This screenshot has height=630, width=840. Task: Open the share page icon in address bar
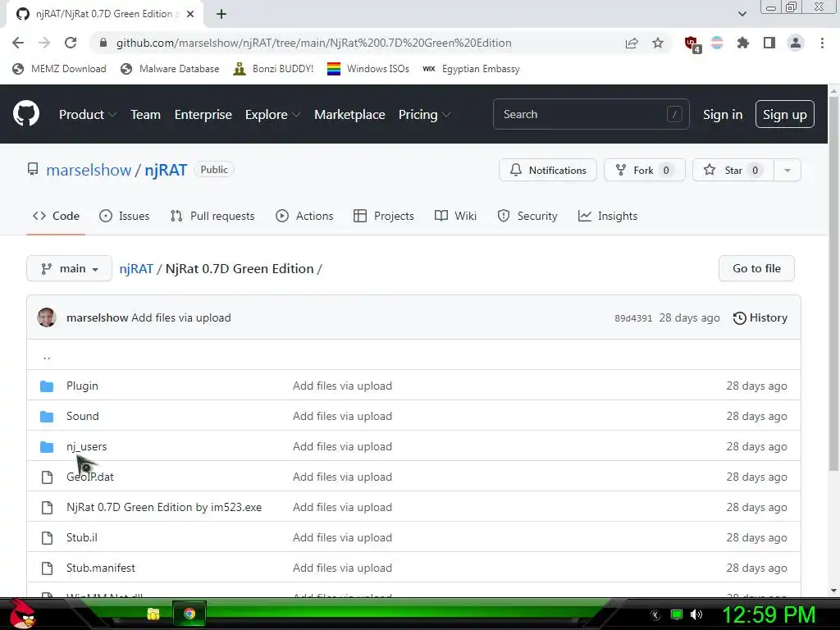point(632,43)
